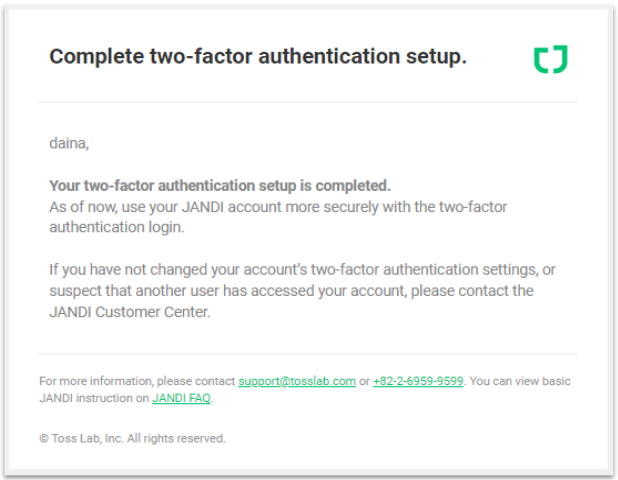This screenshot has width=618, height=480.
Task: Click the divider line above the footer
Action: pos(308,353)
